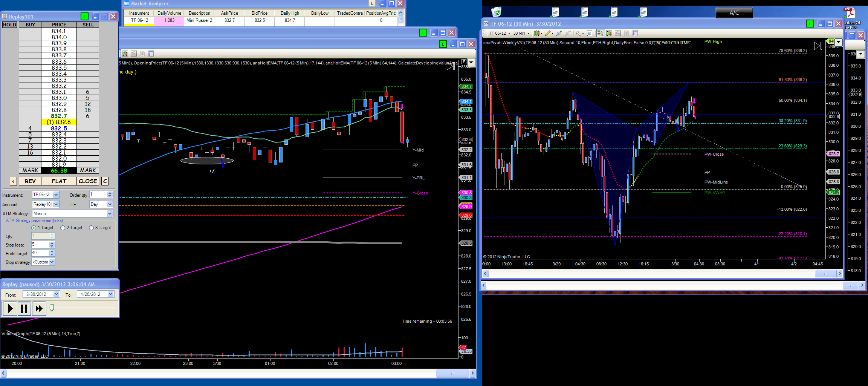The image size is (868, 386).
Task: Click the BidPrice column header in Market Analyzer
Action: pyautogui.click(x=260, y=13)
